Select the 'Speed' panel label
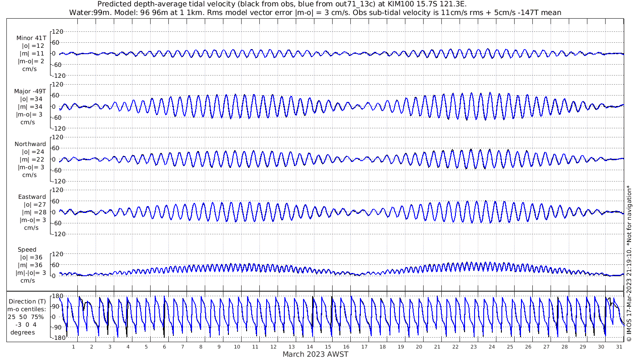 pyautogui.click(x=27, y=250)
